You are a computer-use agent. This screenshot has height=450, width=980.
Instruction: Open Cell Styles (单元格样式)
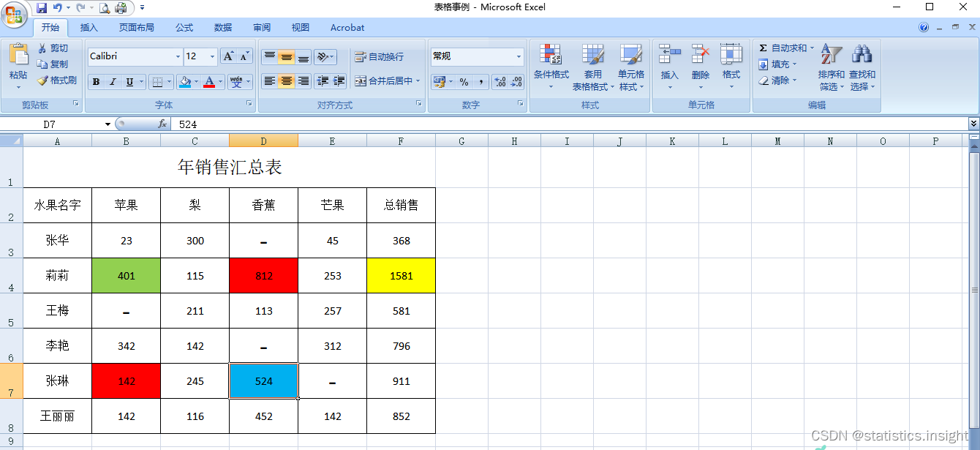pos(631,67)
